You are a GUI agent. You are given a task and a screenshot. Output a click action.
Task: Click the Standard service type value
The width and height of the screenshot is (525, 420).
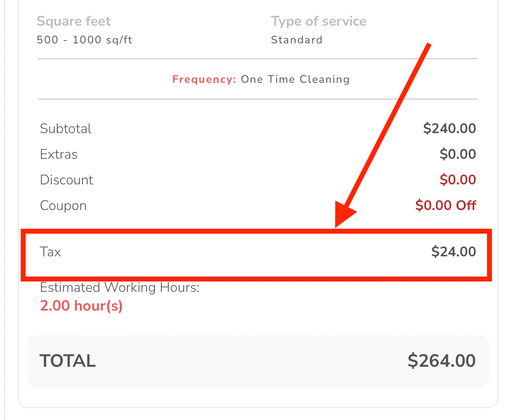pyautogui.click(x=297, y=40)
